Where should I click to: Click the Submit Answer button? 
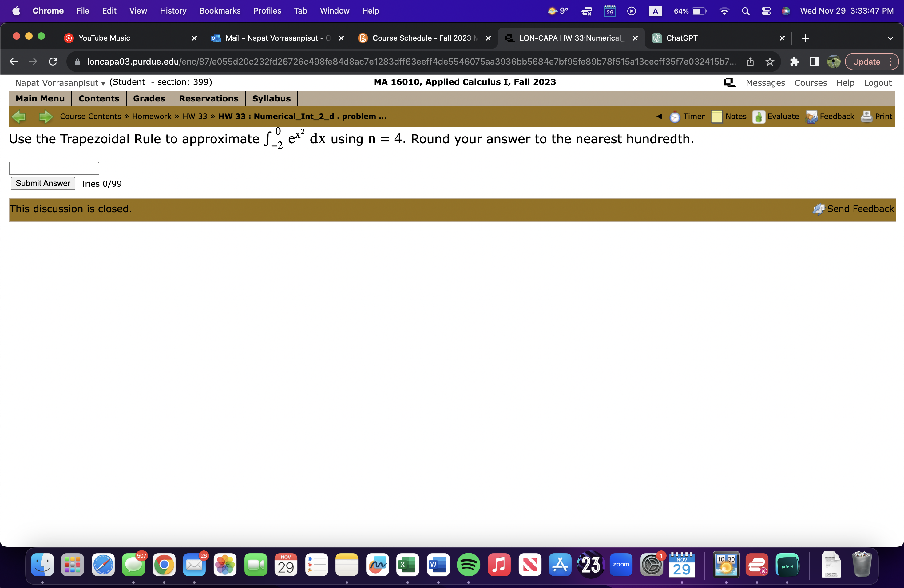coord(42,183)
